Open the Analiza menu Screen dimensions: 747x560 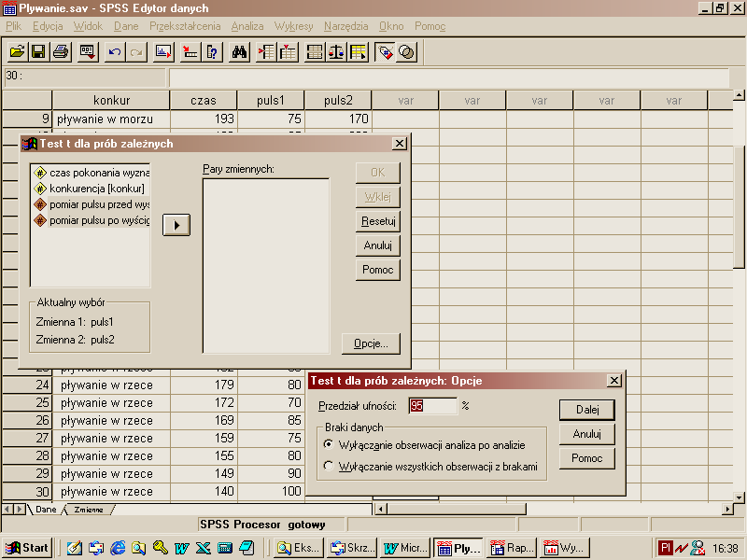[x=247, y=26]
